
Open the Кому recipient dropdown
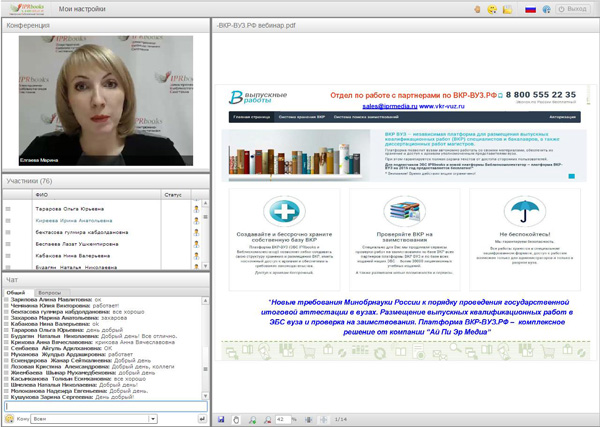point(153,419)
